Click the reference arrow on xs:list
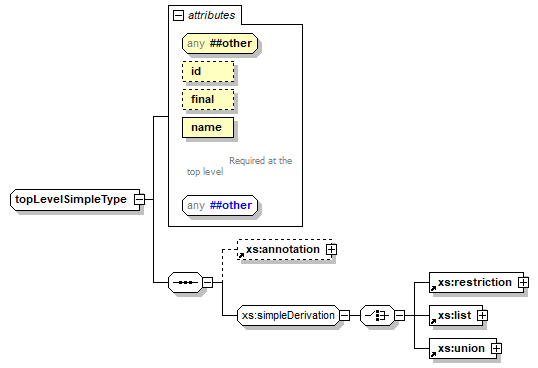The height and width of the screenshot is (368, 538). click(433, 321)
